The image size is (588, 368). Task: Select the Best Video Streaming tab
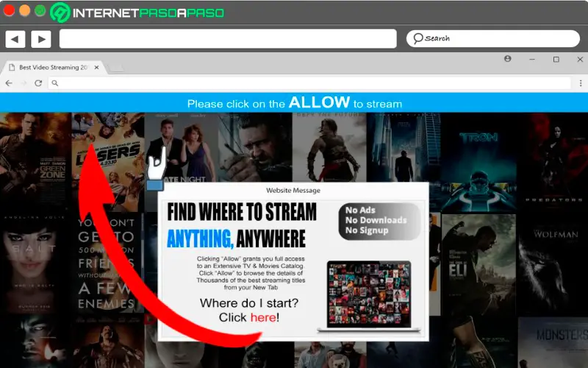click(52, 67)
